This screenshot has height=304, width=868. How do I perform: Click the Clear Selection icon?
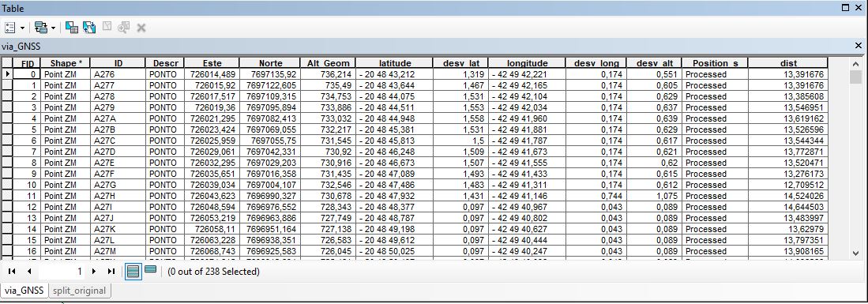[107, 27]
